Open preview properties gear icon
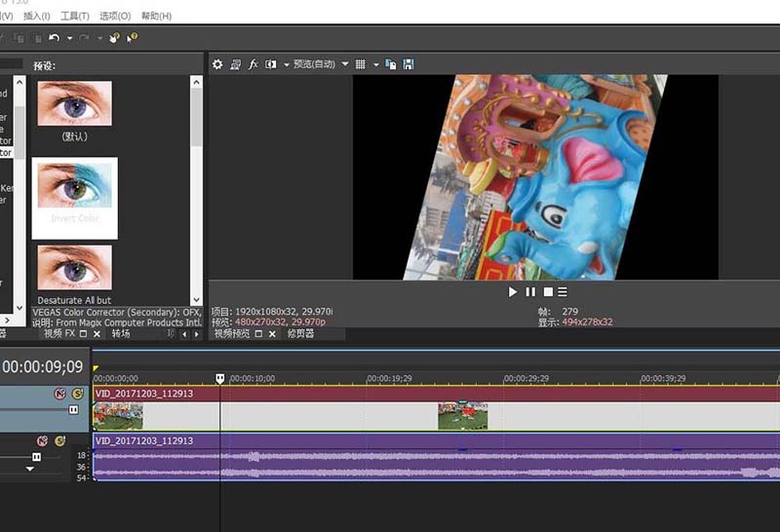This screenshot has height=532, width=780. (x=218, y=64)
